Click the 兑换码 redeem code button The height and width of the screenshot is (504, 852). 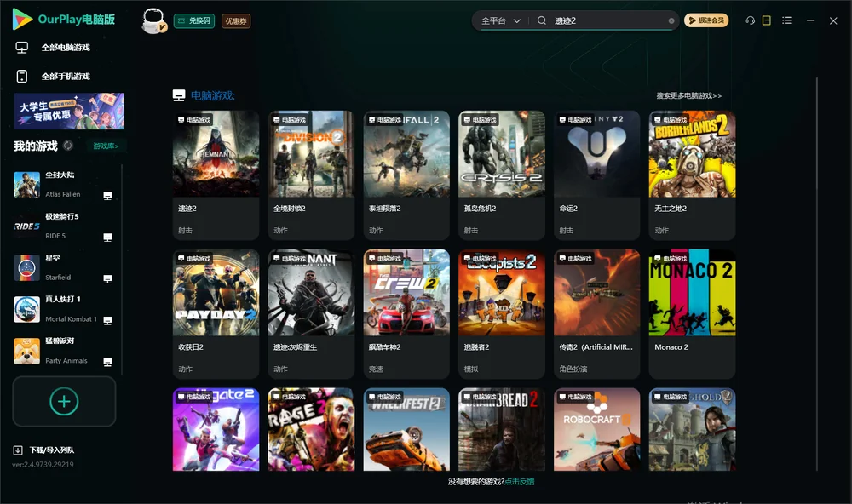194,20
